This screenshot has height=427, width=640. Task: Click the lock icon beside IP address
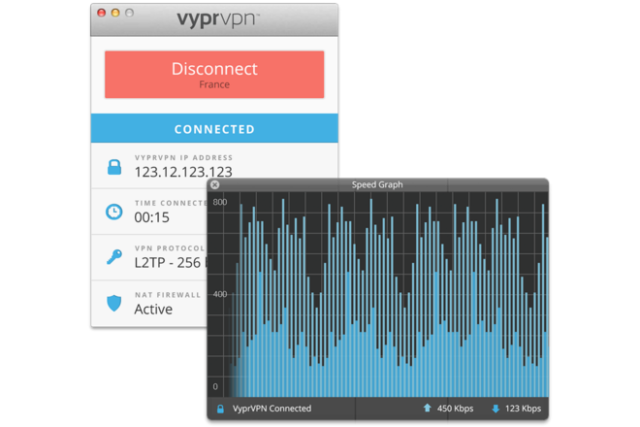point(114,167)
